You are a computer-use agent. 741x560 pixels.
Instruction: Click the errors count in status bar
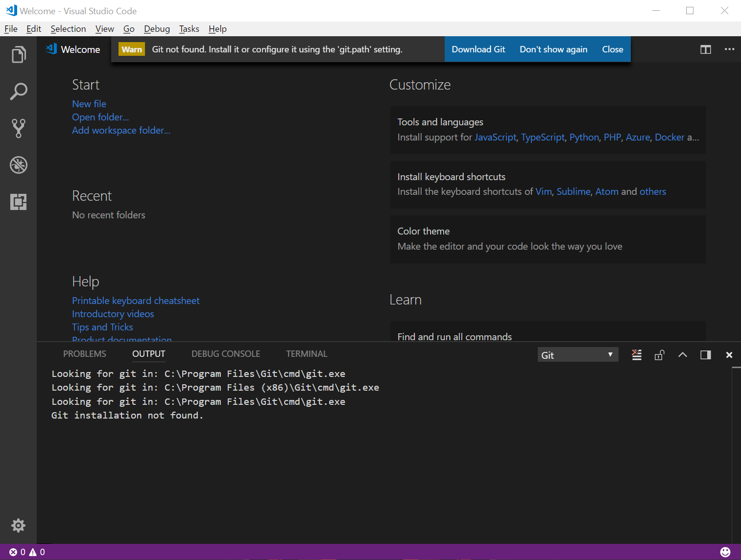click(18, 552)
